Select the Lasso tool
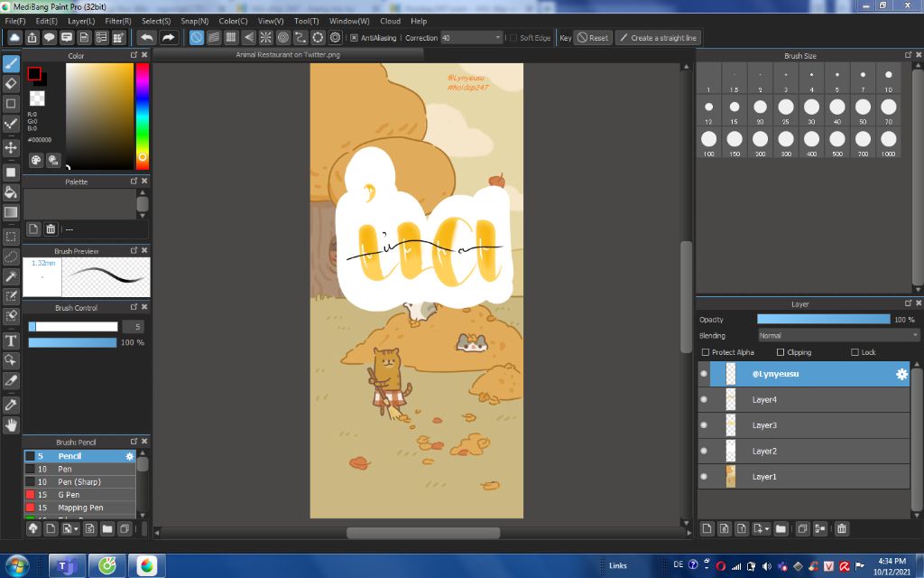This screenshot has height=578, width=924. coord(11,257)
